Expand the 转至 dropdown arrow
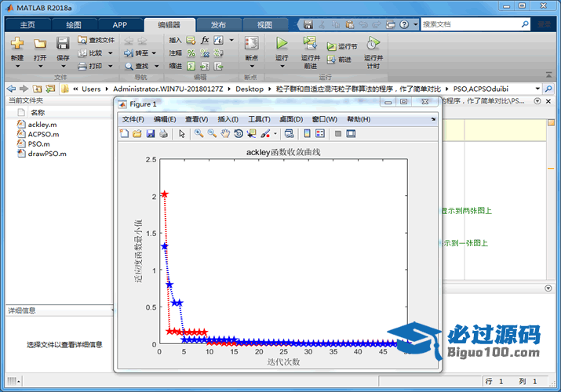 pyautogui.click(x=154, y=53)
